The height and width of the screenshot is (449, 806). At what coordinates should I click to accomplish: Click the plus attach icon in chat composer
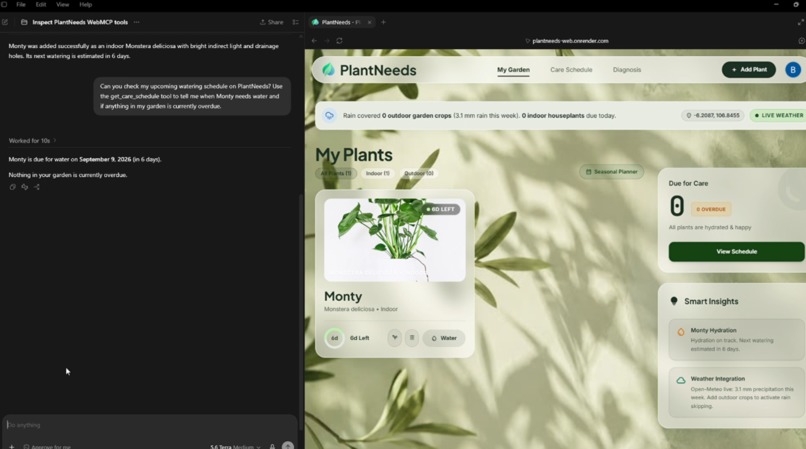coord(11,446)
